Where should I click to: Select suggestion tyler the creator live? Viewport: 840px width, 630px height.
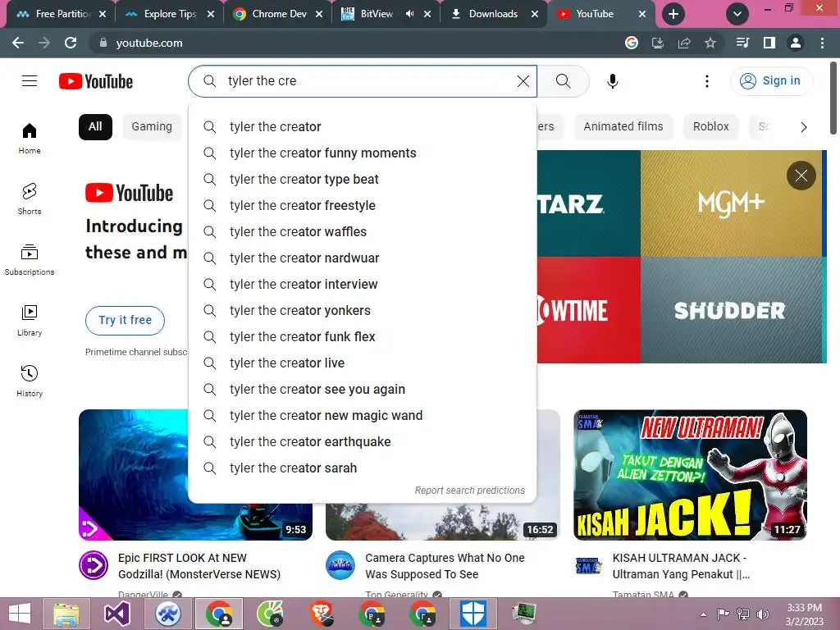tap(362, 363)
